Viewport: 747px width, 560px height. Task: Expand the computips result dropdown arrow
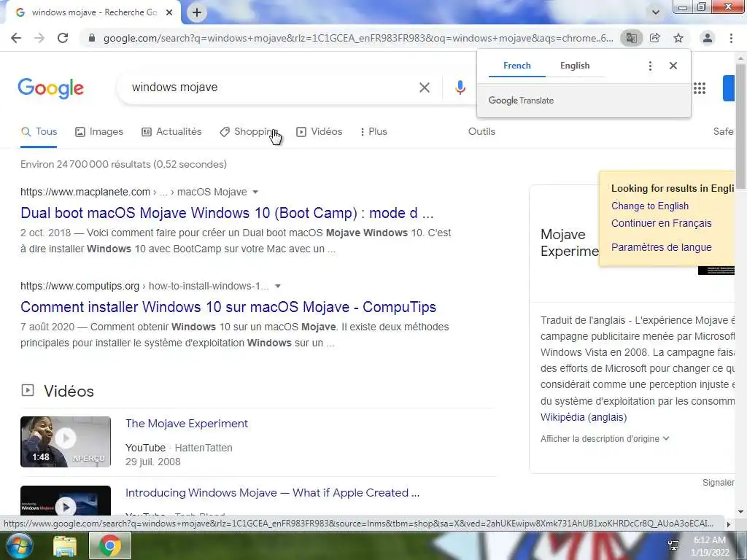coord(278,286)
